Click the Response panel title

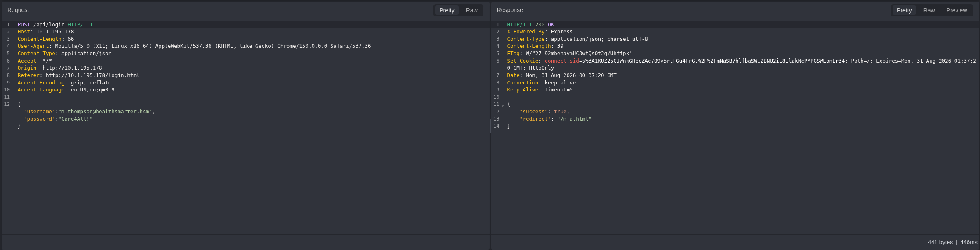510,10
